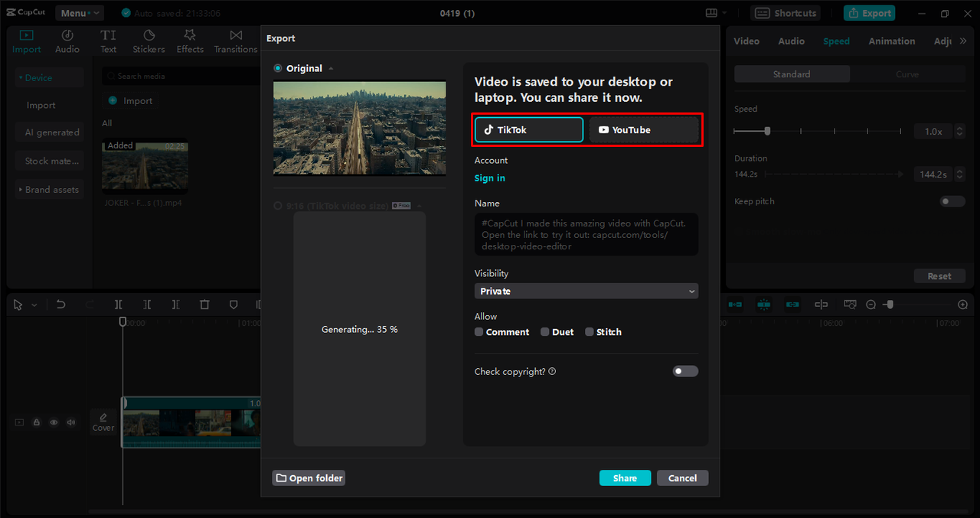Click into the Name description text field
Screen dimensions: 980x518
click(x=586, y=234)
